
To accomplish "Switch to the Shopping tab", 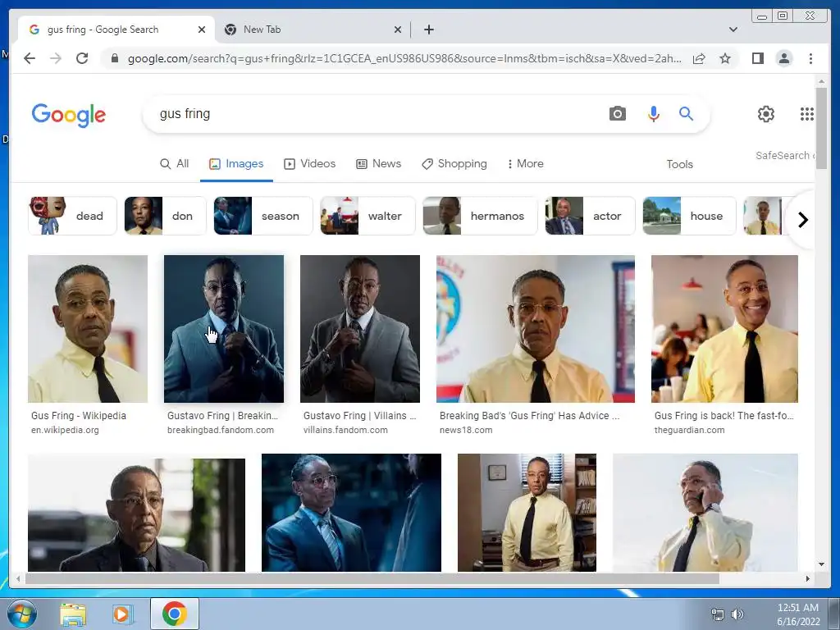I will coord(454,164).
